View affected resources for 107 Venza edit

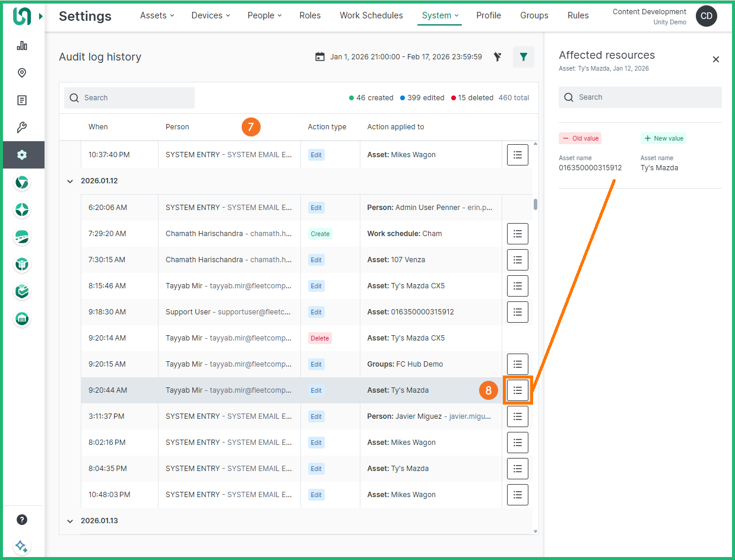(517, 260)
